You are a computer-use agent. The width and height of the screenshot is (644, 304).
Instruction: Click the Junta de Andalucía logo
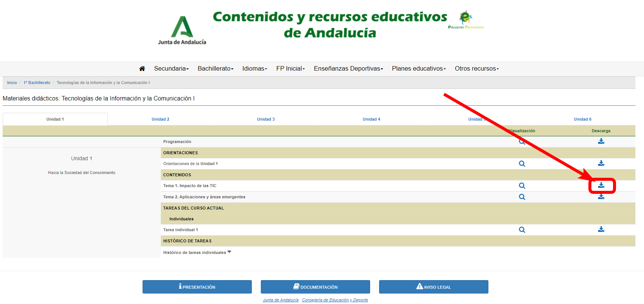[x=182, y=30]
